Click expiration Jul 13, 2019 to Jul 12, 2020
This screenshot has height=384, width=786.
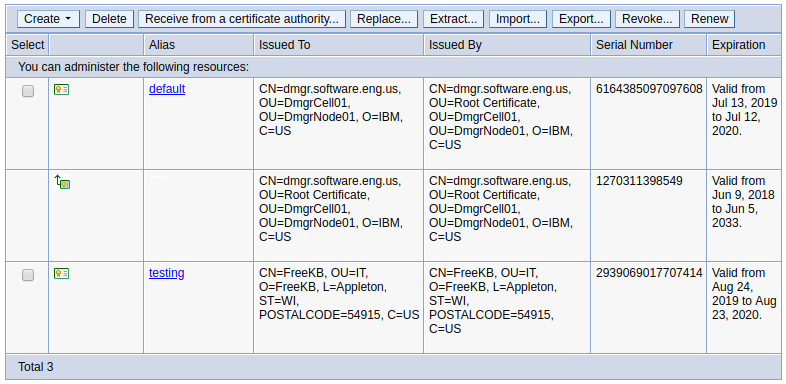pyautogui.click(x=744, y=110)
